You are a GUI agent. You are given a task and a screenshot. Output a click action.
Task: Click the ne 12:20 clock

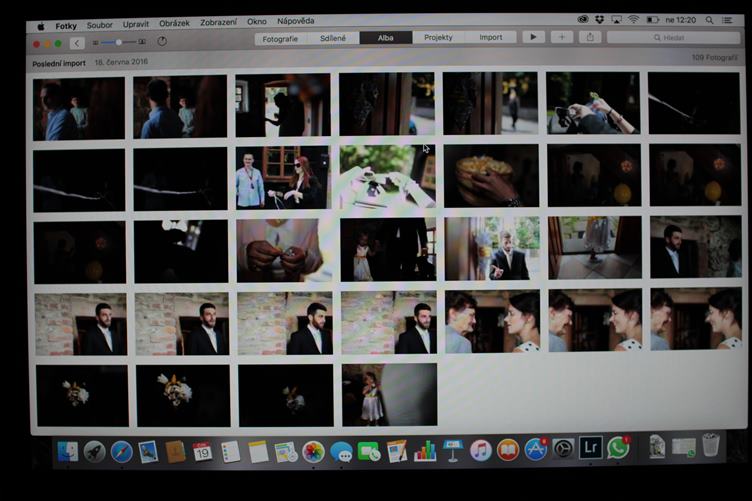[681, 20]
